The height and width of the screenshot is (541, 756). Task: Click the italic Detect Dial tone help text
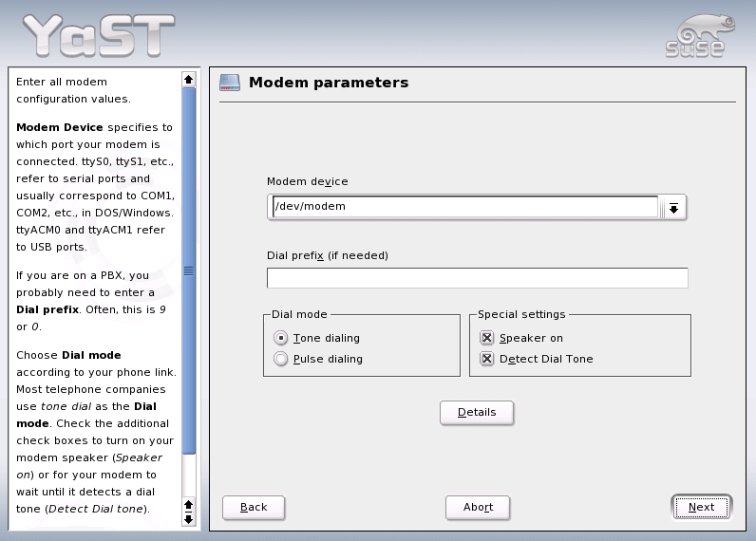pyautogui.click(x=96, y=509)
